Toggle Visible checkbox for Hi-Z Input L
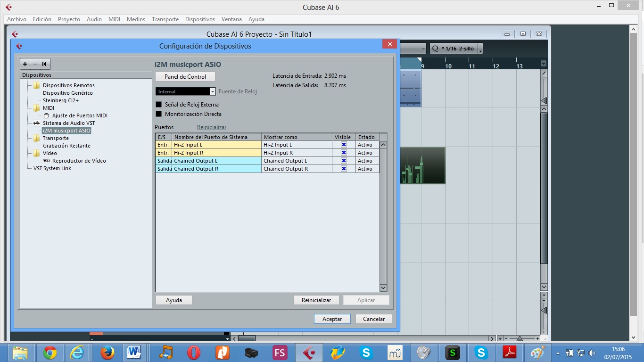644x362 pixels. (344, 145)
